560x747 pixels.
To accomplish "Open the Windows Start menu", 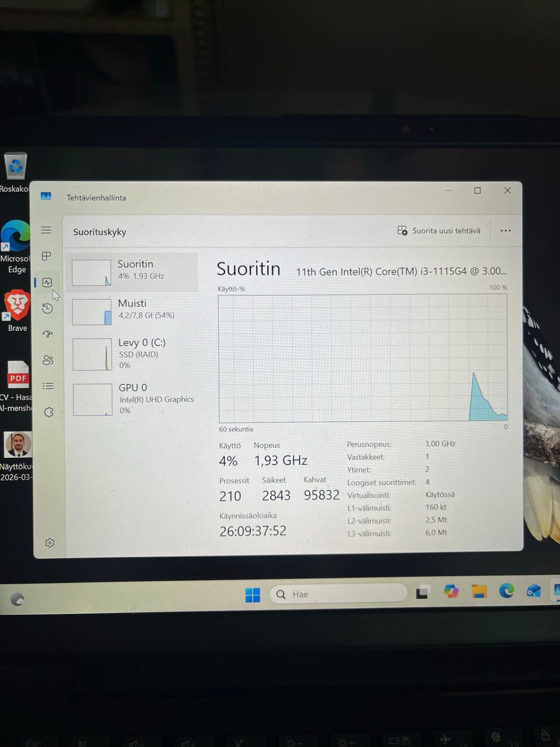I will 253,595.
